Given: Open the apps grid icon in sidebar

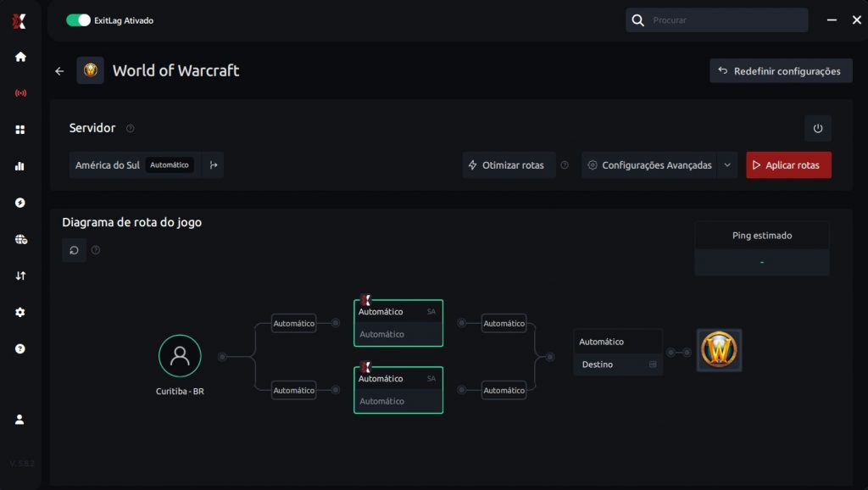Looking at the screenshot, I should 20,130.
